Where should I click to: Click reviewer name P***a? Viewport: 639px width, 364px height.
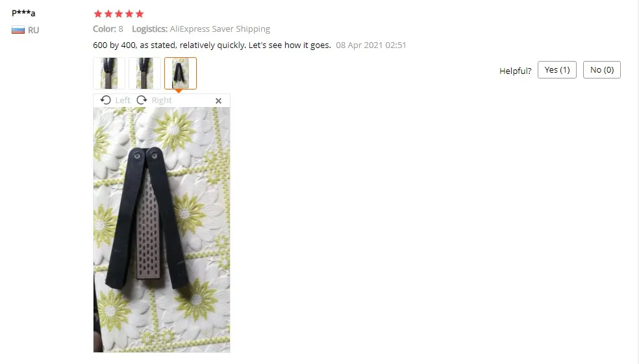[x=23, y=12]
